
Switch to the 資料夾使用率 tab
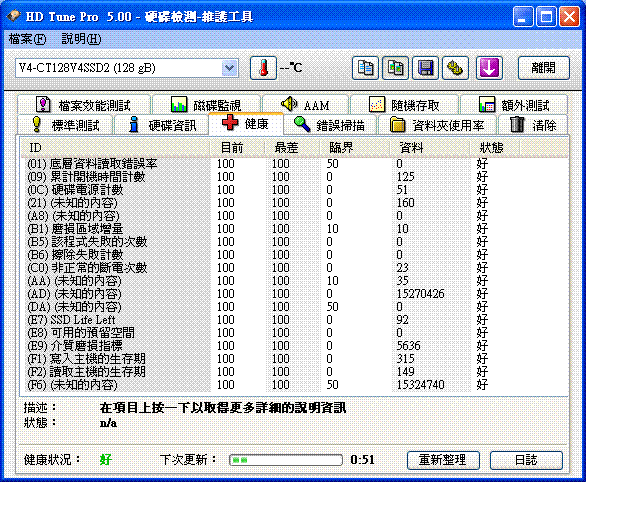click(437, 125)
